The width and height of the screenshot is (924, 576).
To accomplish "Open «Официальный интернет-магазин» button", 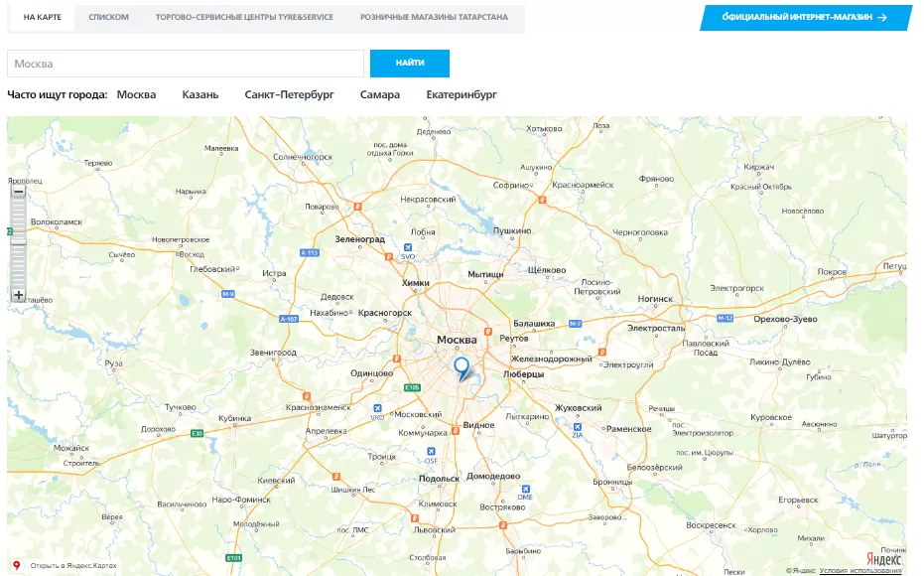I will point(805,18).
